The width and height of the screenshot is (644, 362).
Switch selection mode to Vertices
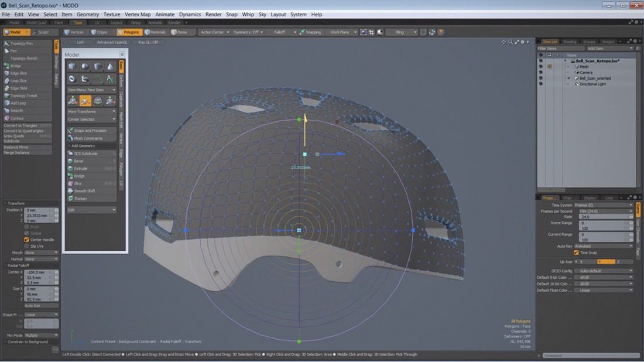(x=74, y=32)
